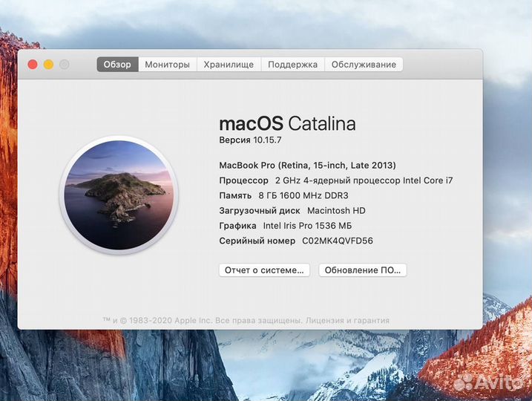Click the Процессор label
The height and width of the screenshot is (401, 532).
pos(243,180)
